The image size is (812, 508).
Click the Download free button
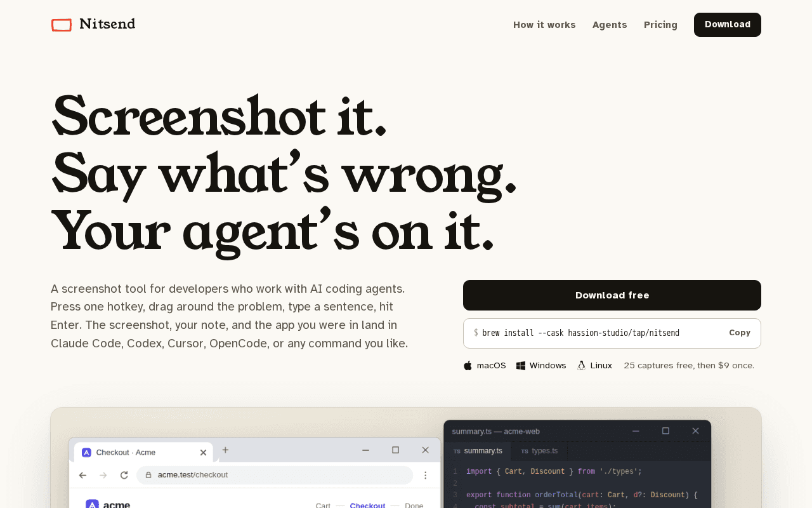click(x=612, y=295)
